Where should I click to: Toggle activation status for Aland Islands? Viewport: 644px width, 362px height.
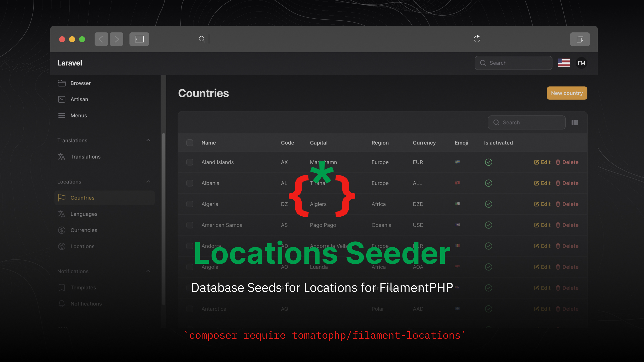[x=488, y=162]
